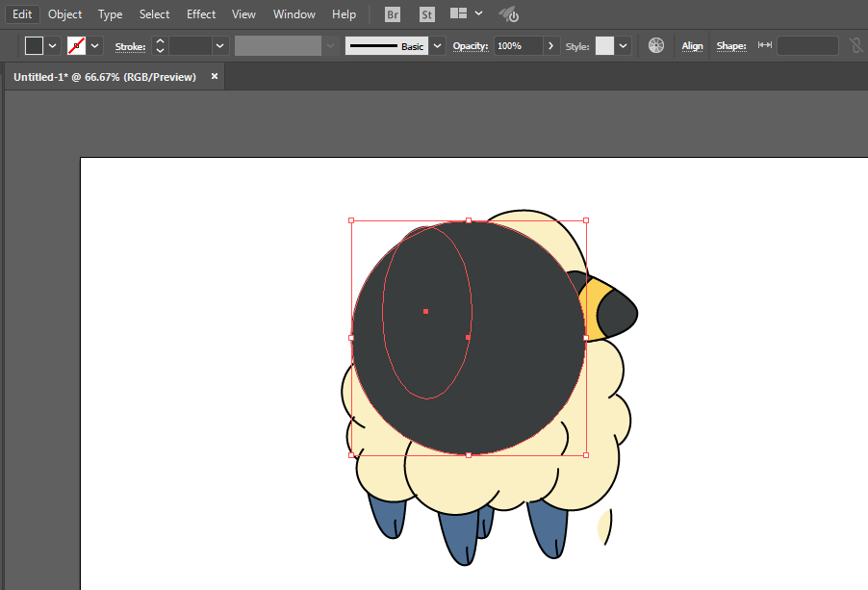
Task: Close the Untitled-1 document tab
Action: 215,76
